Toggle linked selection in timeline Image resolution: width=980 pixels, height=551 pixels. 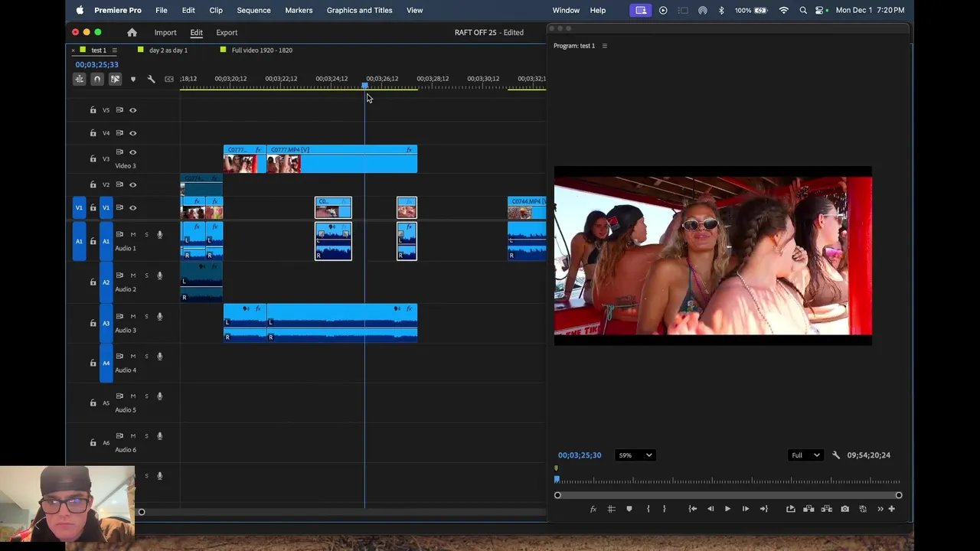115,79
